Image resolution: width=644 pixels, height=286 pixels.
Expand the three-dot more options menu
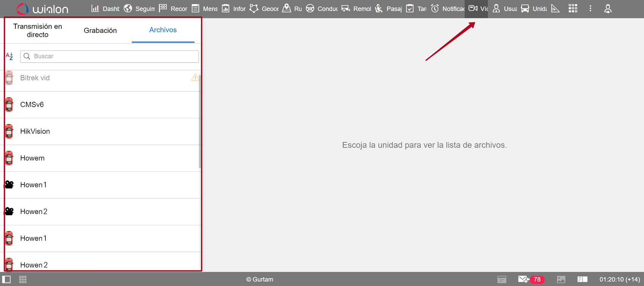[590, 9]
